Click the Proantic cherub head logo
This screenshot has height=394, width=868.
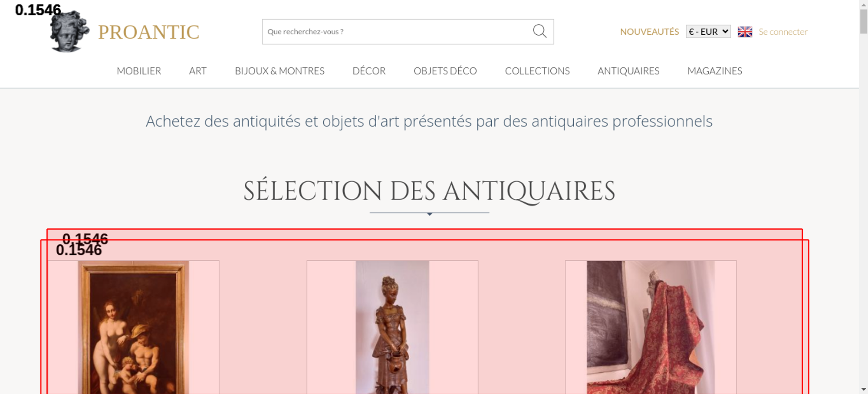[69, 32]
